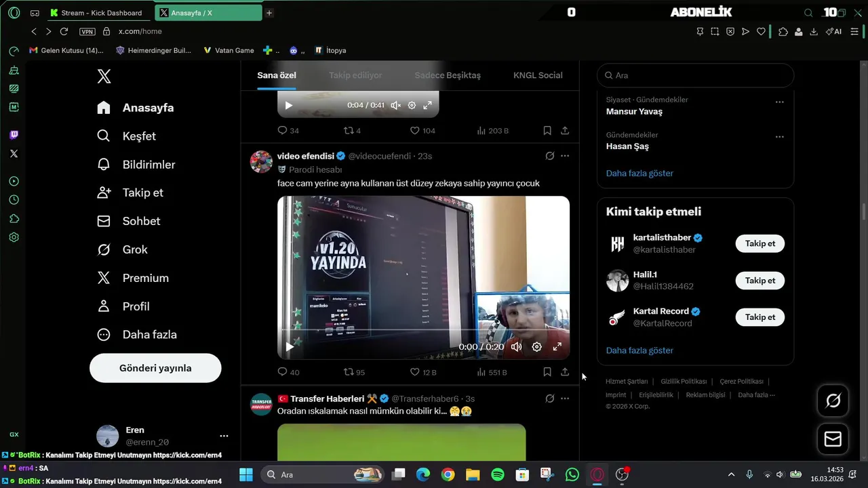Screen dimensions: 868x488
Task: Ask Grok about the Transfer Haberleri post
Action: 550,399
